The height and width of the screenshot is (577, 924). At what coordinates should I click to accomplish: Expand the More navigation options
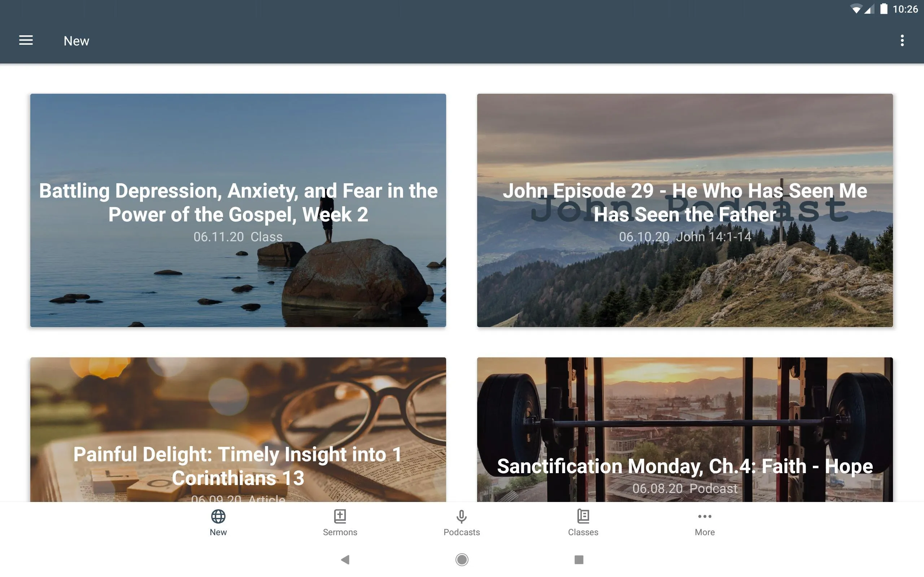705,523
